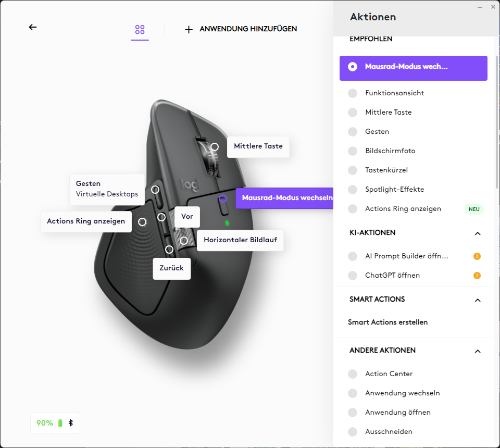
Task: Collapse the Smart Actions section chevron
Action: click(x=478, y=300)
